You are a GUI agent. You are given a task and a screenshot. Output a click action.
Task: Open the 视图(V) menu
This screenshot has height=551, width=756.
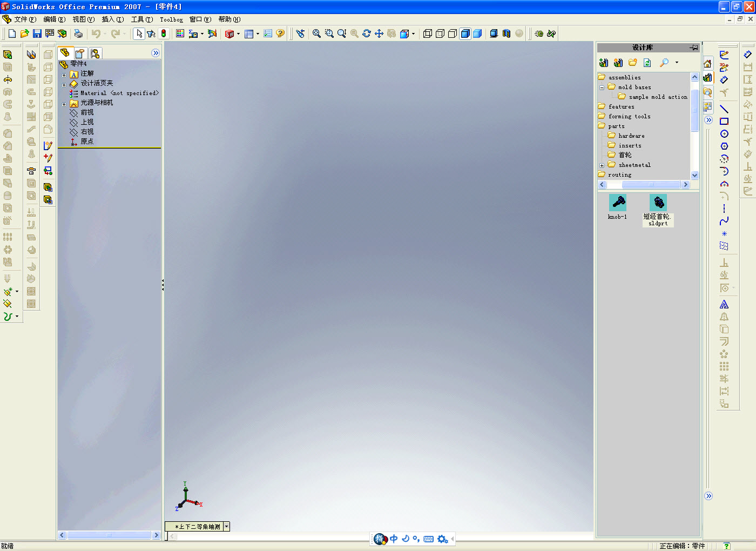(84, 19)
